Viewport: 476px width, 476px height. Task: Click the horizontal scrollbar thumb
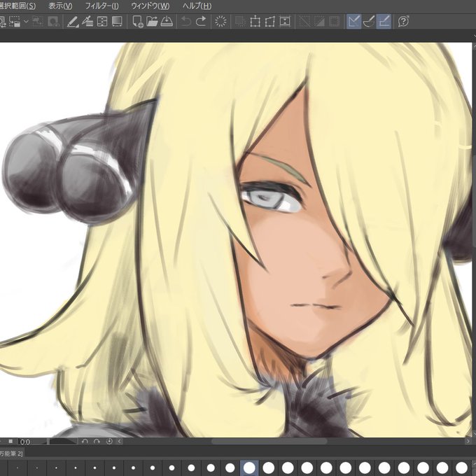point(269,442)
